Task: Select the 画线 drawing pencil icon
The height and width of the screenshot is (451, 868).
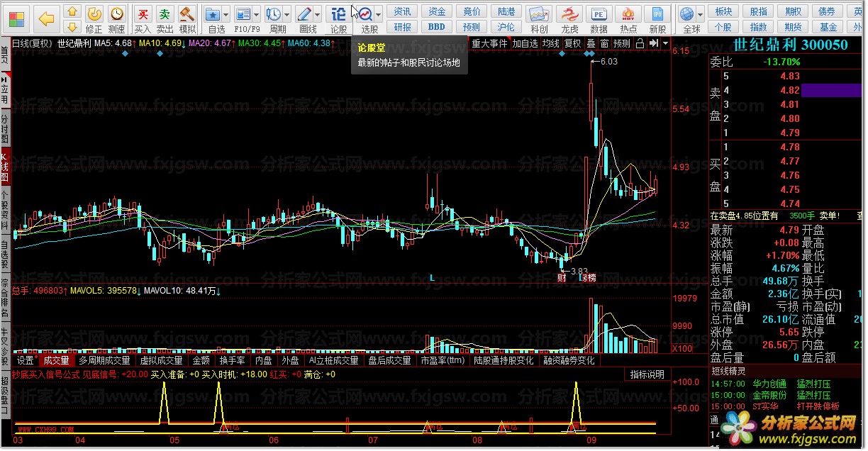Action: [304, 13]
